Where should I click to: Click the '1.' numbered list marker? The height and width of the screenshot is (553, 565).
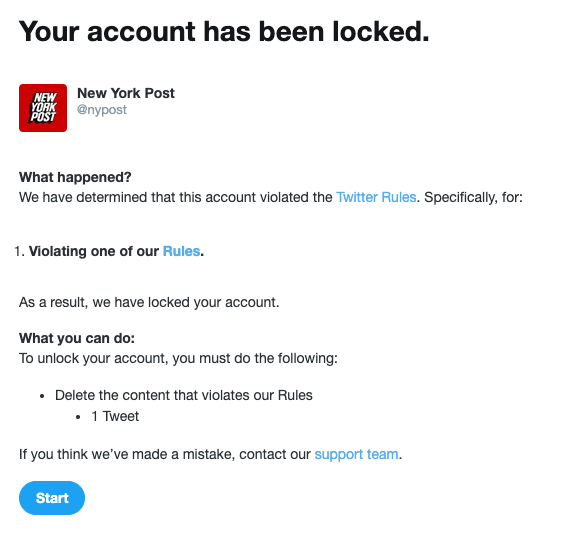[x=19, y=251]
